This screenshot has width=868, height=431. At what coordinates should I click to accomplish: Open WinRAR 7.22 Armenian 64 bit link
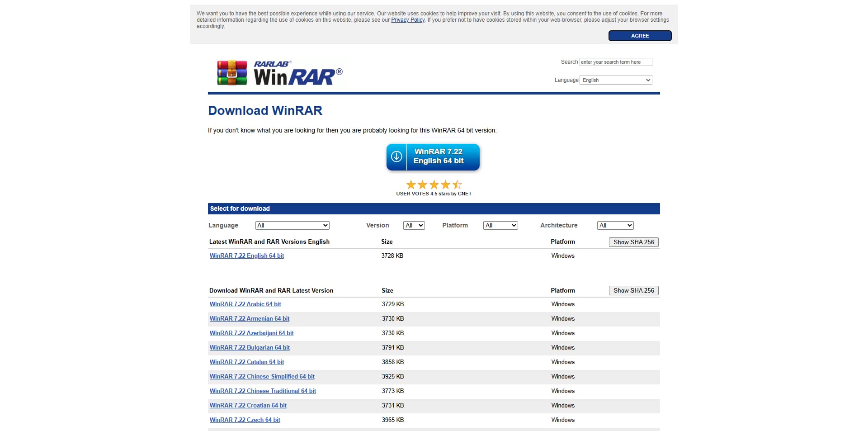[250, 318]
